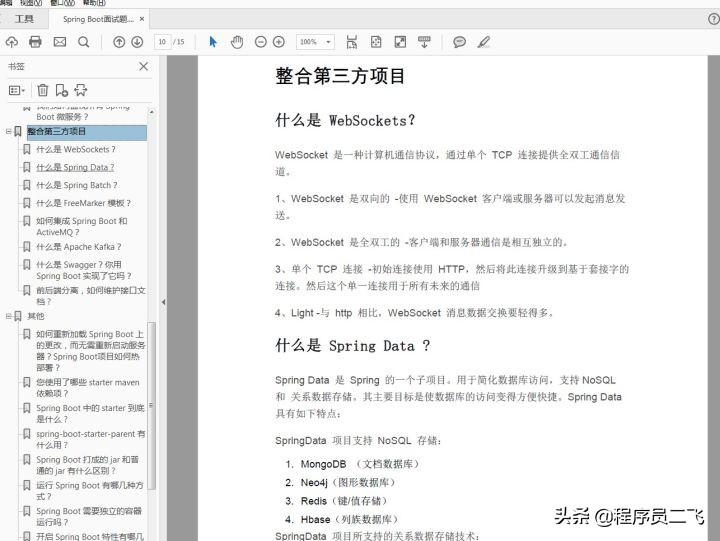The image size is (720, 541).
Task: Open 前后端分离 接口文档 bookmark
Action: (91, 296)
